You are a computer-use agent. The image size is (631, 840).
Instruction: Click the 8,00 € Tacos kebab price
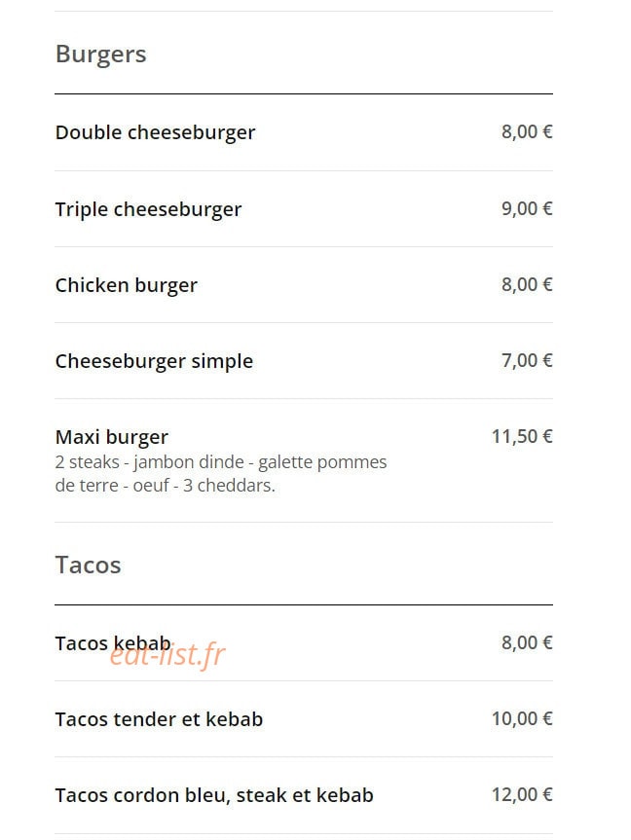[527, 642]
